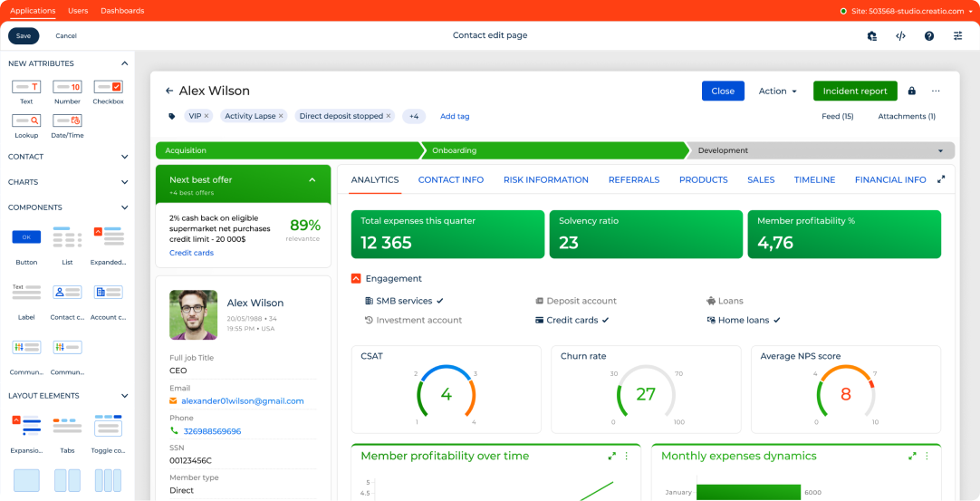Click Alex Wilson's profile photo

tap(193, 314)
